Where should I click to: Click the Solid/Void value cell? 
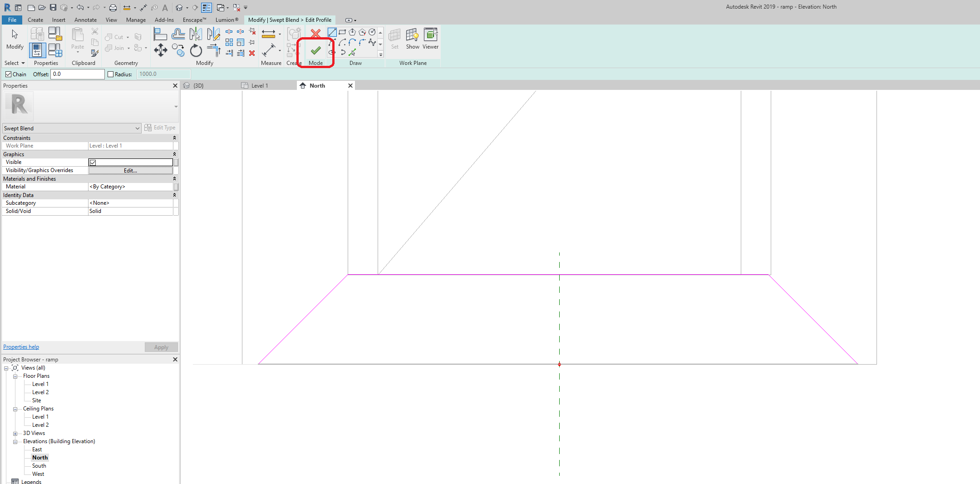pyautogui.click(x=131, y=211)
